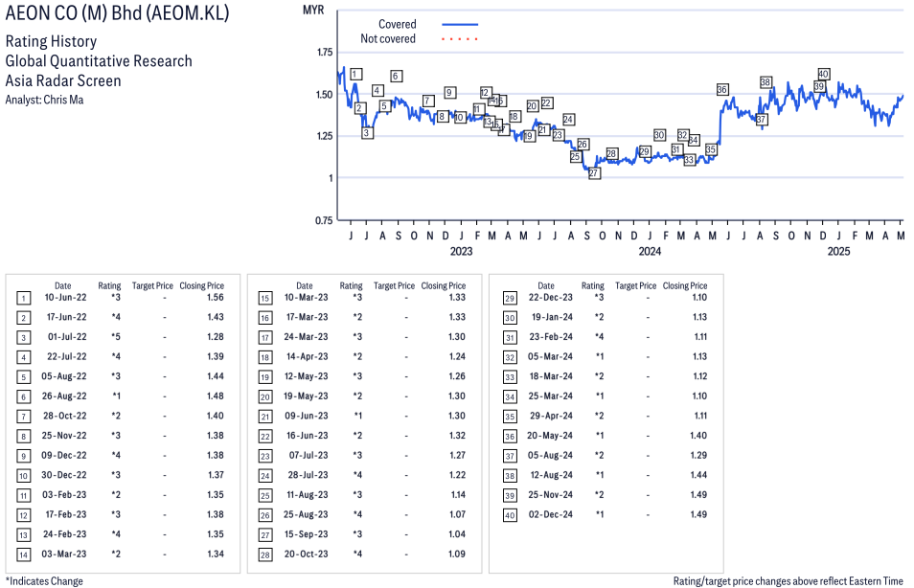Select the 'Asia Radar Screen' text
Image resolution: width=914 pixels, height=588 pixels.
pyautogui.click(x=63, y=80)
